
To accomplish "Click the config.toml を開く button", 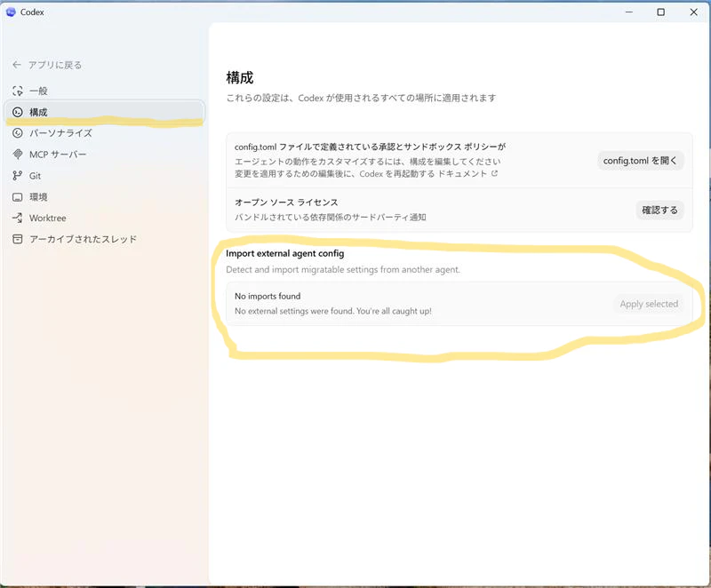I will (x=640, y=161).
